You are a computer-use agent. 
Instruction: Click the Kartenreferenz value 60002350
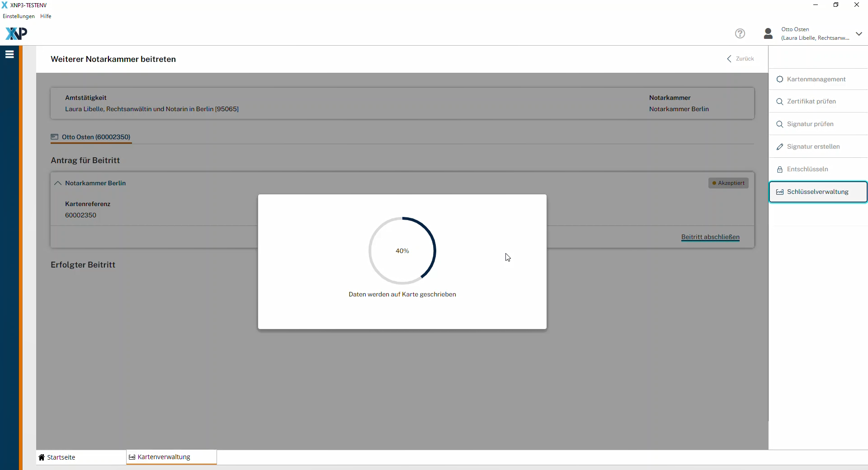pyautogui.click(x=80, y=215)
